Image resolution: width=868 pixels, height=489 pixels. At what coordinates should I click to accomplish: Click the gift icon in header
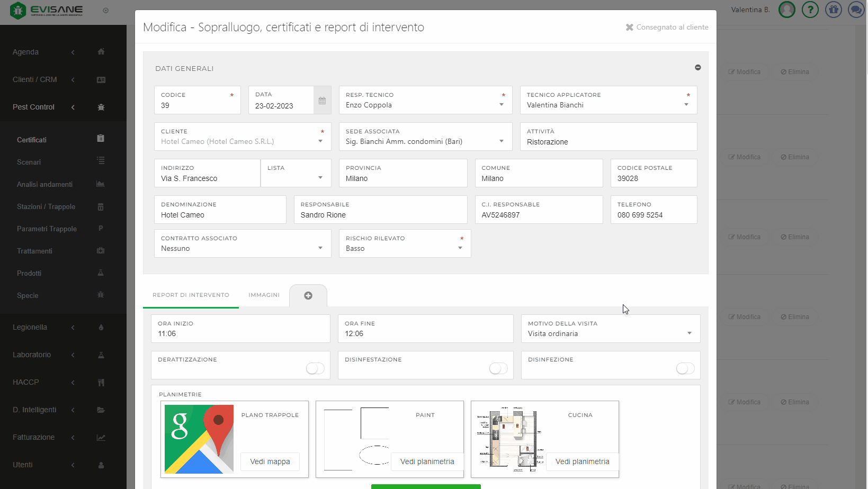pyautogui.click(x=833, y=10)
